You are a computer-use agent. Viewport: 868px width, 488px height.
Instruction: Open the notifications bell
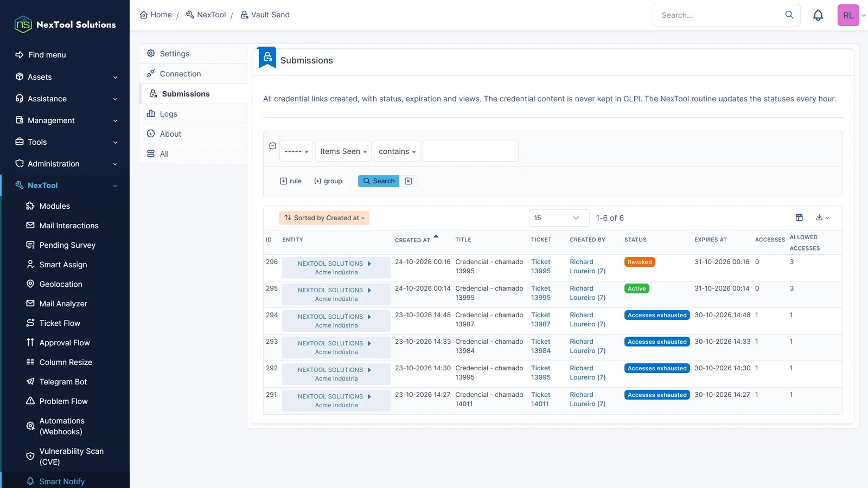point(818,15)
